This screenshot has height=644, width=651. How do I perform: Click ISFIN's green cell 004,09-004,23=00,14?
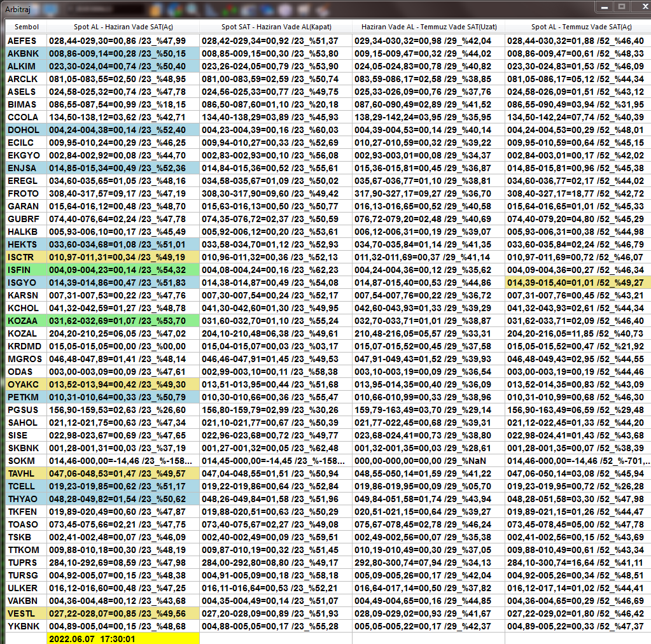[123, 270]
